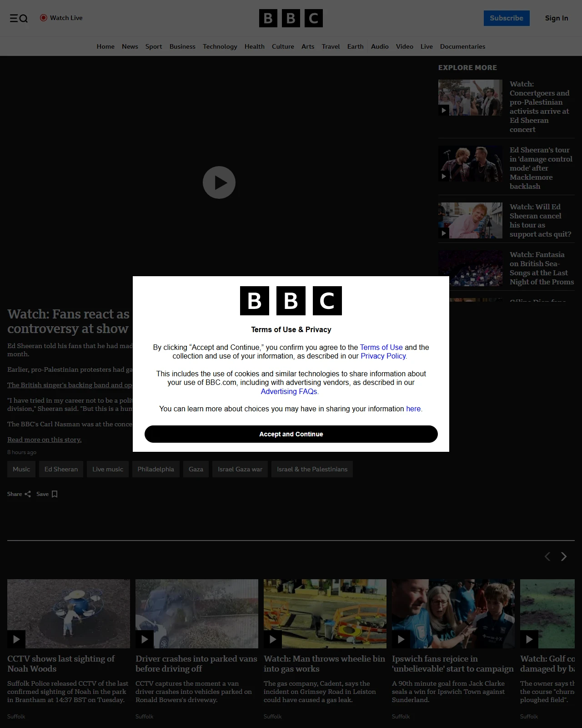Click the Save bookmark icon
This screenshot has width=582, height=728.
(55, 494)
